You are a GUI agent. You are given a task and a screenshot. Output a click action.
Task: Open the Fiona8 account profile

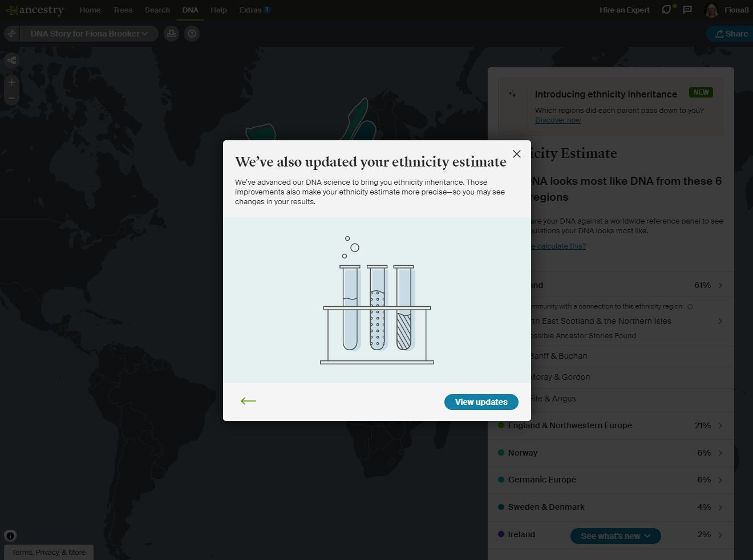(727, 10)
